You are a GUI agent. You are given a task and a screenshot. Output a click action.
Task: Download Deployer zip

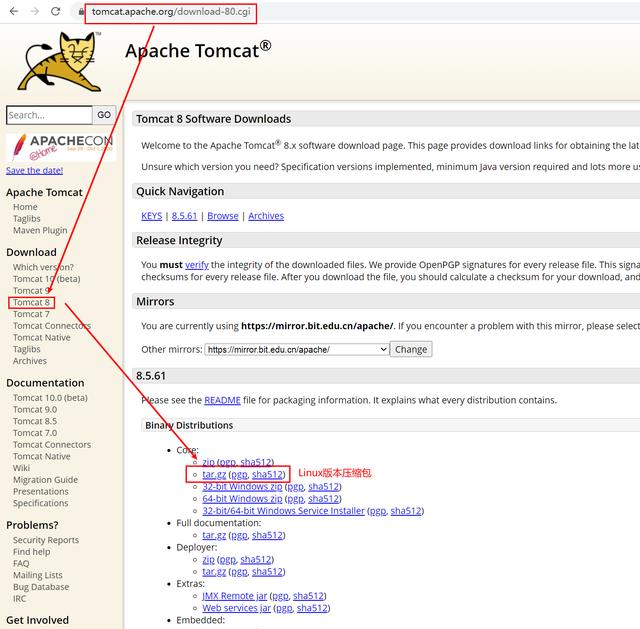point(209,560)
